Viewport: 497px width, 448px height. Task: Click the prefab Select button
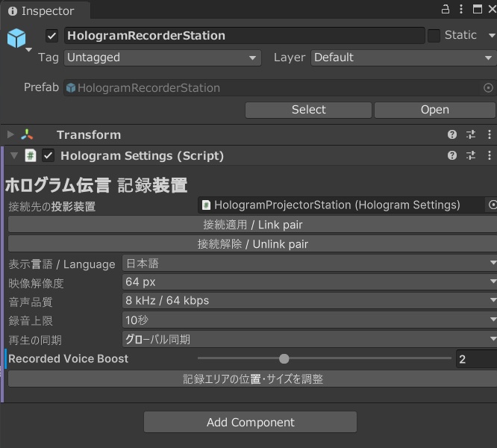308,110
